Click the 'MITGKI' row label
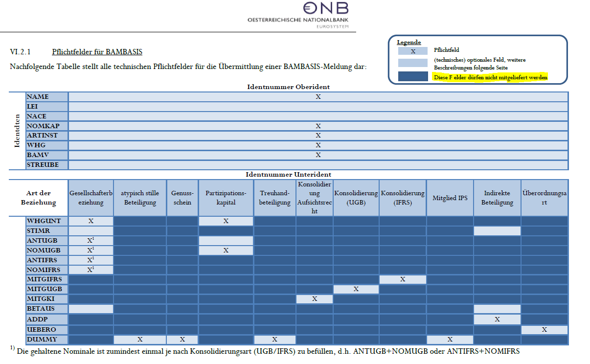The image size is (590, 364). click(47, 299)
